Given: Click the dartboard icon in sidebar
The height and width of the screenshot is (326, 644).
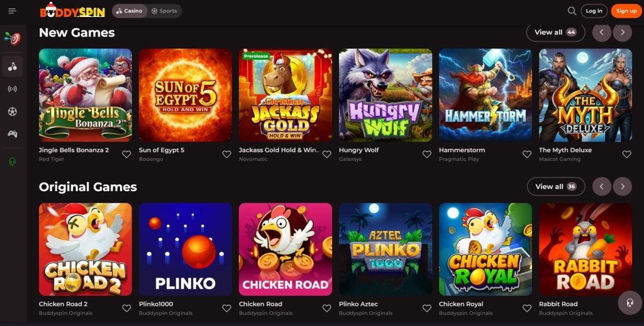Looking at the screenshot, I should [13, 38].
